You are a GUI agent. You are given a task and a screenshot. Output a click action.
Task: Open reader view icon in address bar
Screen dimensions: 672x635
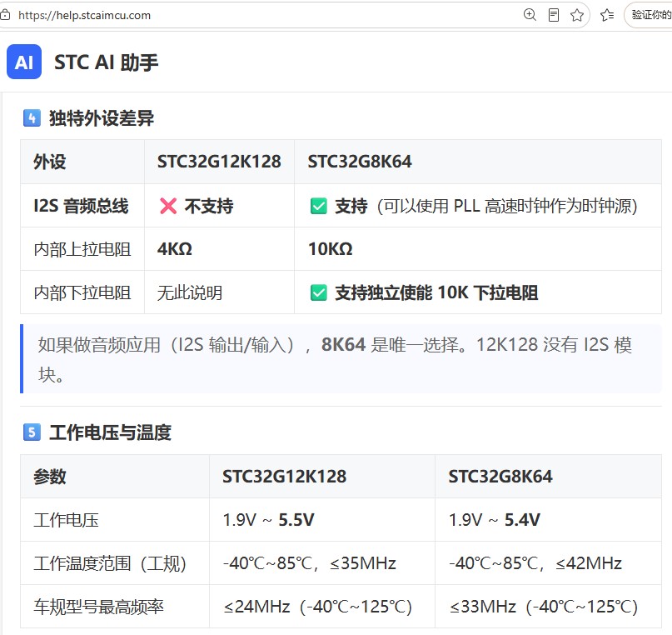point(554,15)
